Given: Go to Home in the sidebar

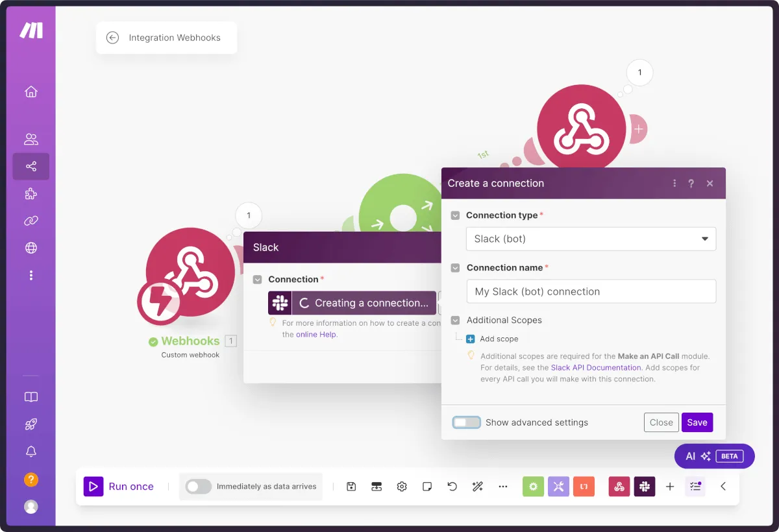Looking at the screenshot, I should (x=31, y=91).
